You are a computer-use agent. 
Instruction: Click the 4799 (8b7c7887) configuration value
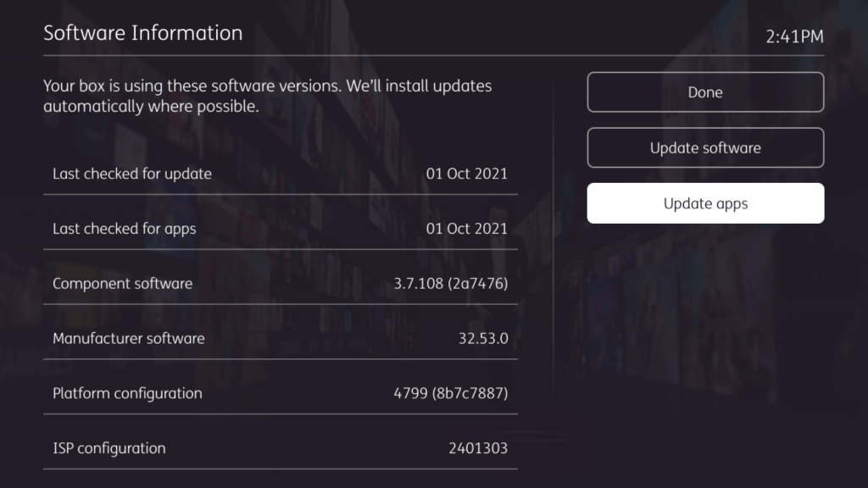click(x=446, y=394)
